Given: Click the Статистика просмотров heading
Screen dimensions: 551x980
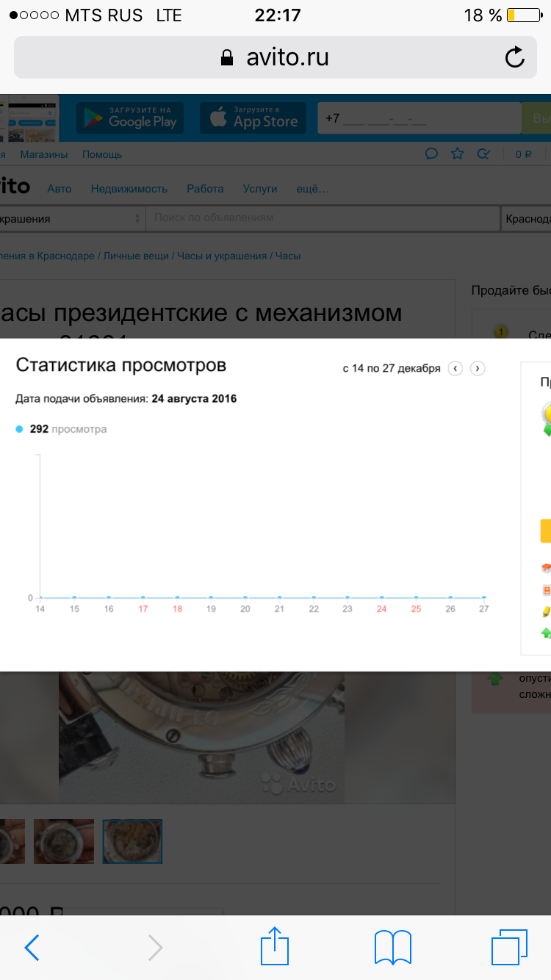Looking at the screenshot, I should click(121, 365).
